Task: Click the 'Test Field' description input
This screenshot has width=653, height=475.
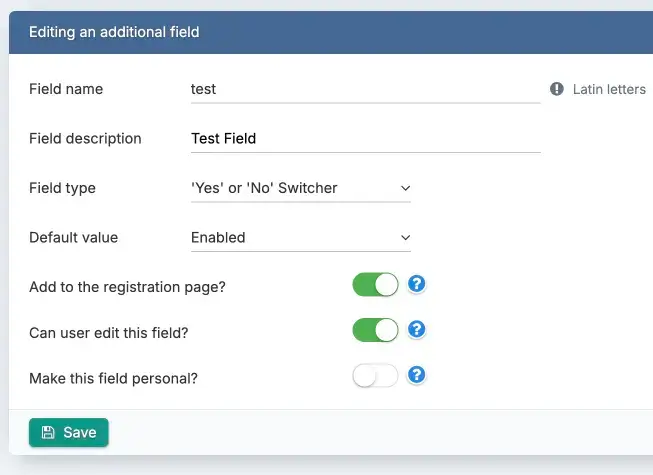Action: coord(365,139)
